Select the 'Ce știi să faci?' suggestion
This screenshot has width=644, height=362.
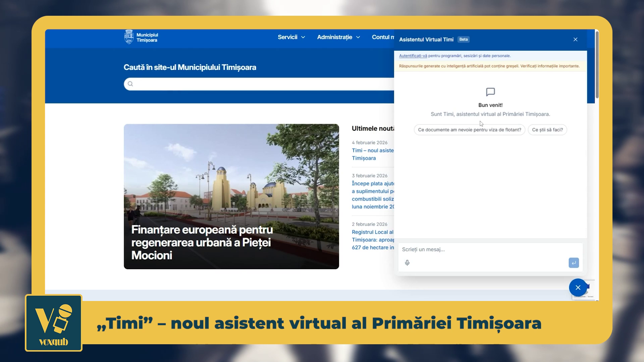[x=547, y=130]
